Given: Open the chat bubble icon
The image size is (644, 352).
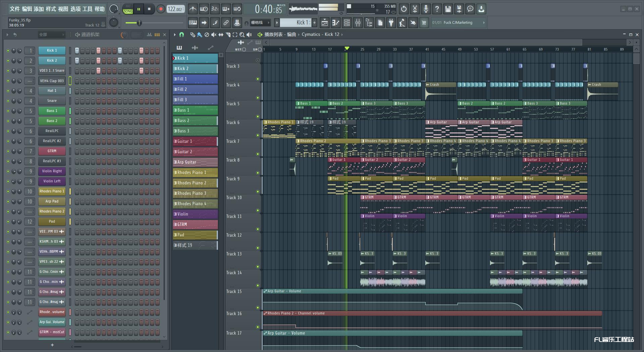Looking at the screenshot, I should pyautogui.click(x=470, y=9).
